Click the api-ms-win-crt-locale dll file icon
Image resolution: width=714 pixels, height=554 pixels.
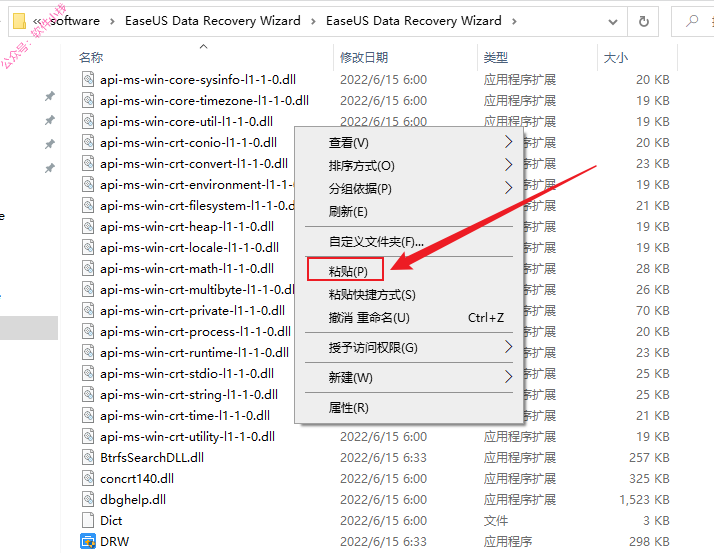tap(88, 248)
